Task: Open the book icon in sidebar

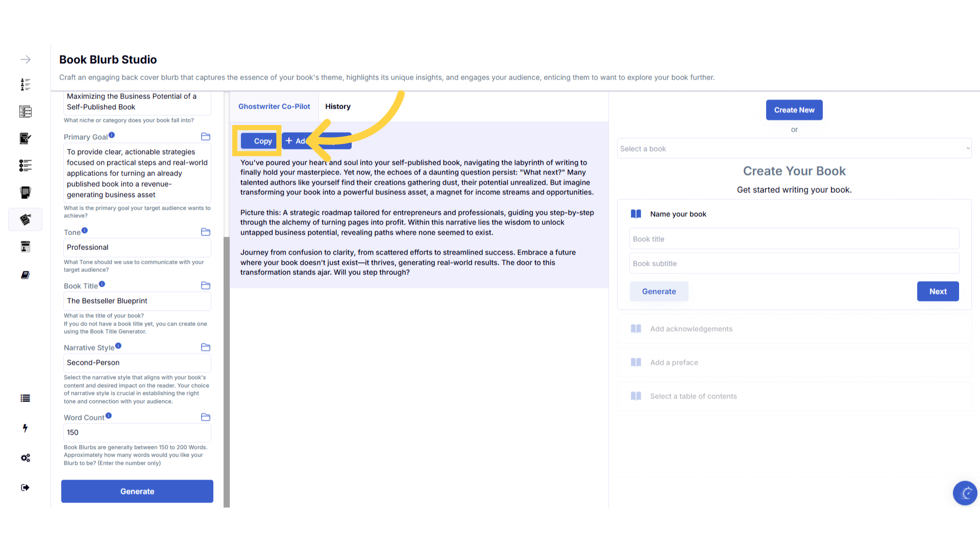Action: click(x=25, y=275)
